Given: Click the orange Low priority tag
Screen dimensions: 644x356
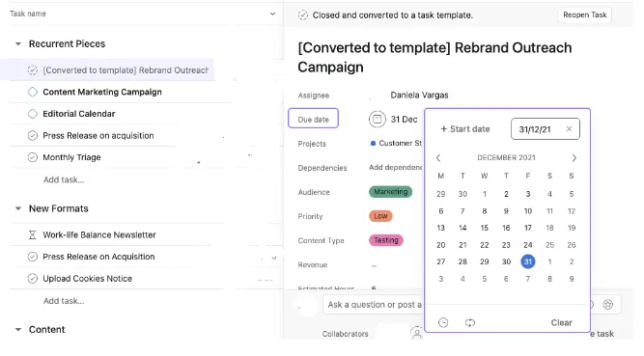Looking at the screenshot, I should (380, 216).
